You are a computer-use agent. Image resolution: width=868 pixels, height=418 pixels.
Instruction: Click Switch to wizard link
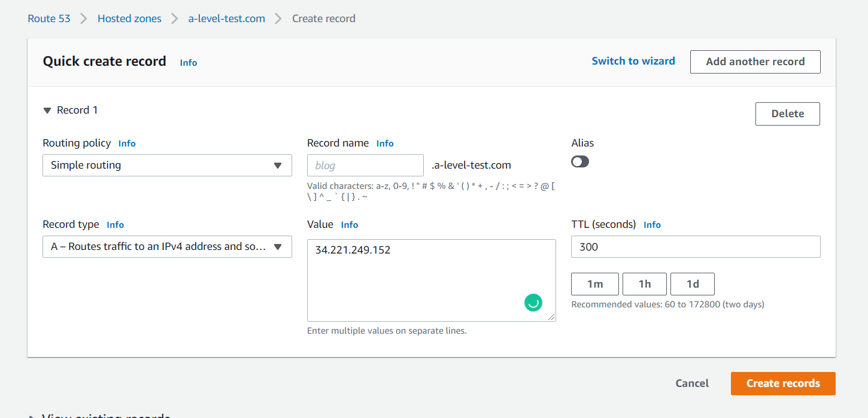[x=633, y=61]
